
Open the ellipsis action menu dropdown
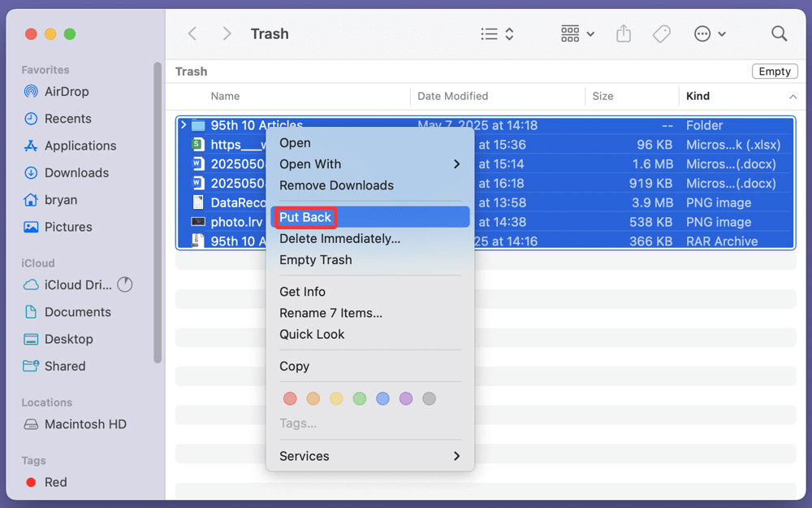pos(710,34)
